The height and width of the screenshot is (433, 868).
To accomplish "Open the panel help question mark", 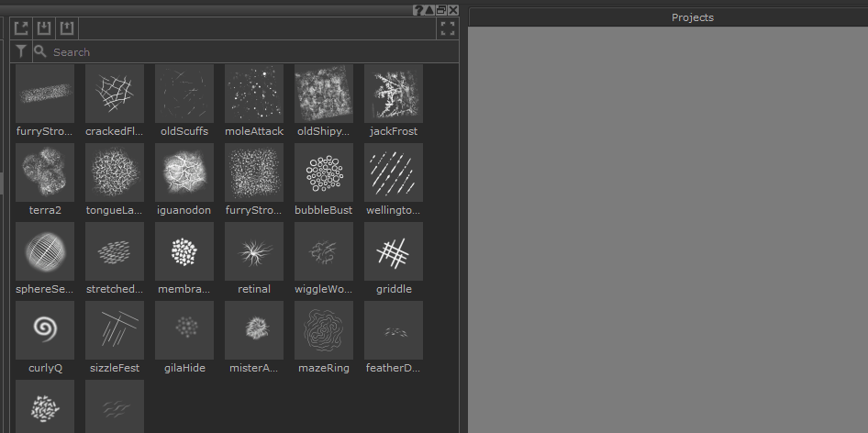I will click(x=418, y=10).
